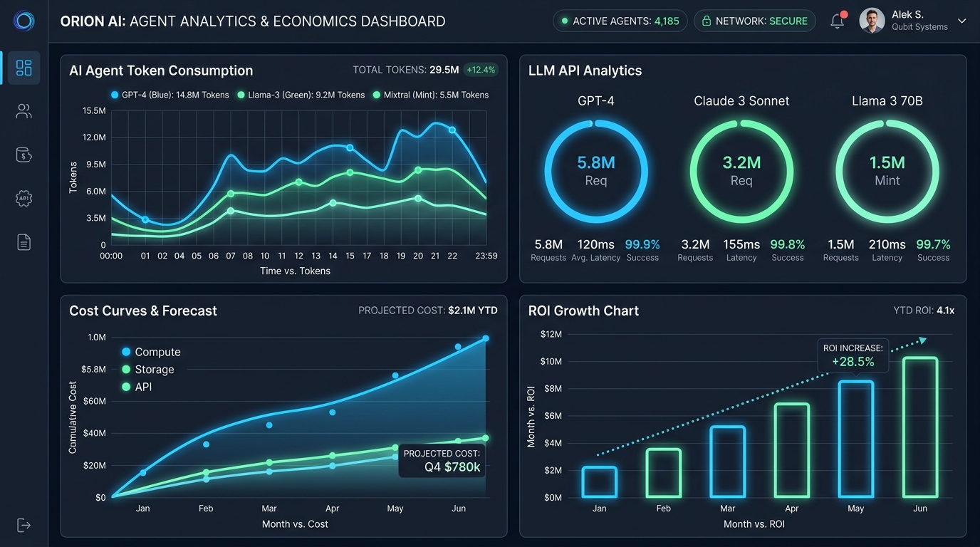Viewport: 980px width, 547px height.
Task: Click the 5.8M Requests stat under GPT-4
Action: (548, 250)
